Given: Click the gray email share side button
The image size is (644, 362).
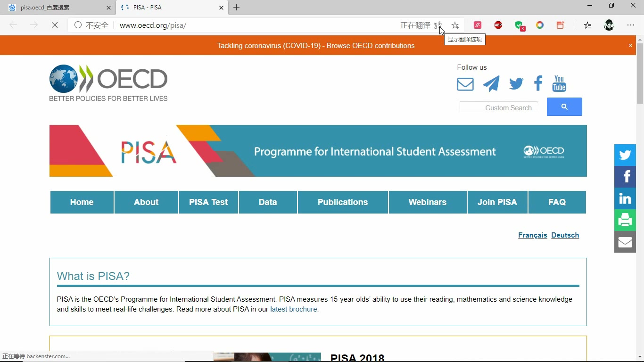Looking at the screenshot, I should coord(625,242).
